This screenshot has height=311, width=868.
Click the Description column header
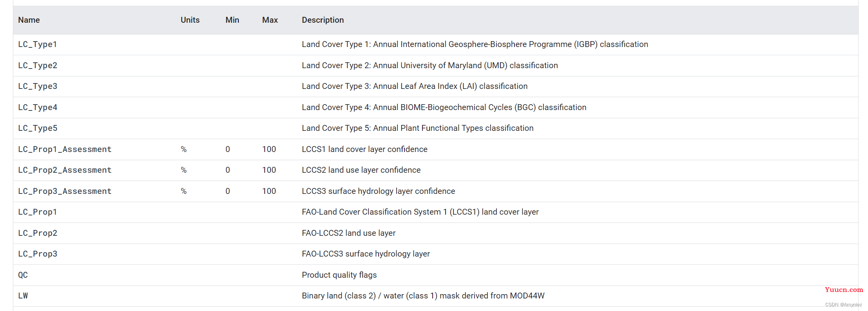point(323,20)
